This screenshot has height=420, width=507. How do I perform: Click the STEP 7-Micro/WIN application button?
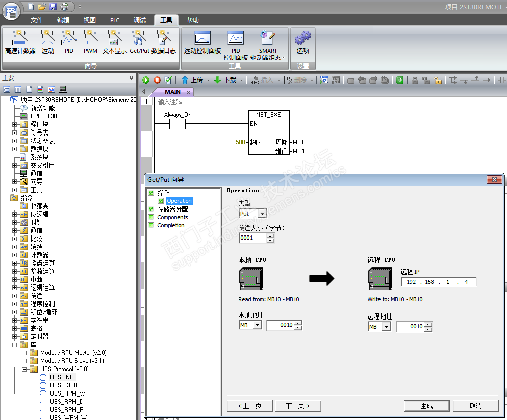11,11
